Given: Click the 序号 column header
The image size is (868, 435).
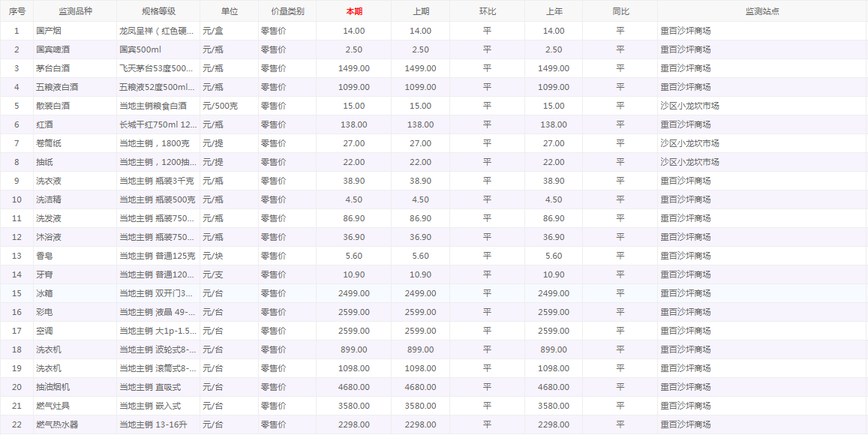Looking at the screenshot, I should pyautogui.click(x=17, y=11).
